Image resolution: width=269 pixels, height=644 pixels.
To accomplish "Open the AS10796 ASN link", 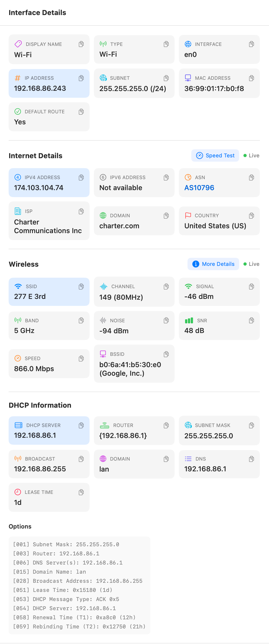I will coord(199,188).
